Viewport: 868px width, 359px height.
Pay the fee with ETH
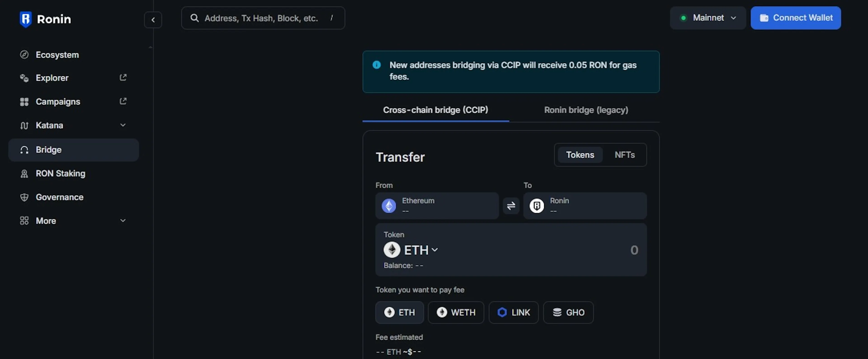pos(400,312)
